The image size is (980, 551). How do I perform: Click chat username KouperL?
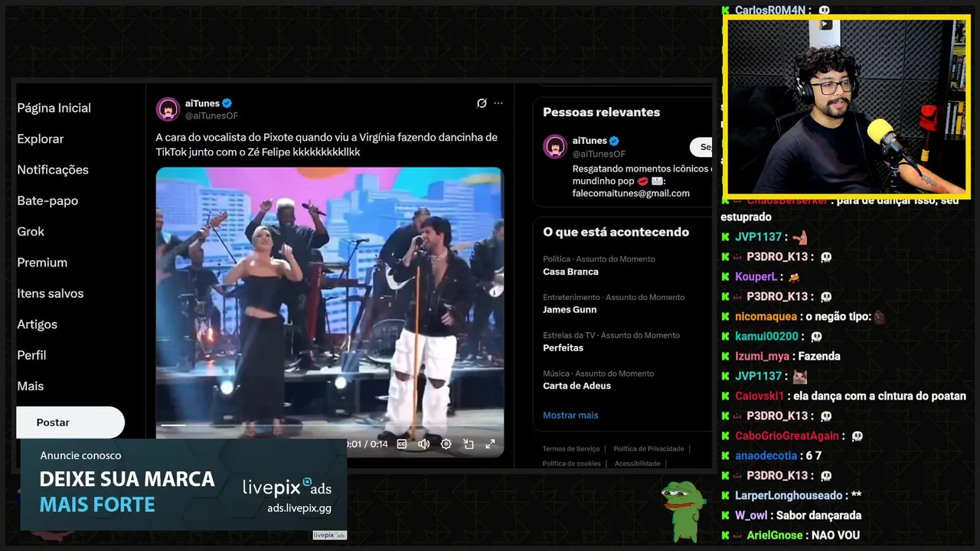pos(756,276)
